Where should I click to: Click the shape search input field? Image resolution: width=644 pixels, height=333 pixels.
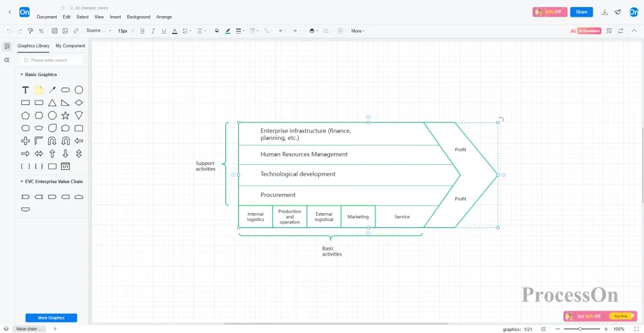53,60
